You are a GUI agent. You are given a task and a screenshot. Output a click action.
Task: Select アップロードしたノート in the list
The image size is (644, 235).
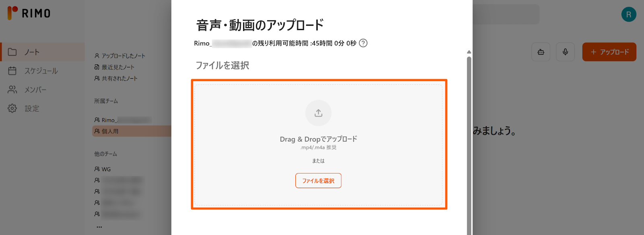click(x=123, y=56)
